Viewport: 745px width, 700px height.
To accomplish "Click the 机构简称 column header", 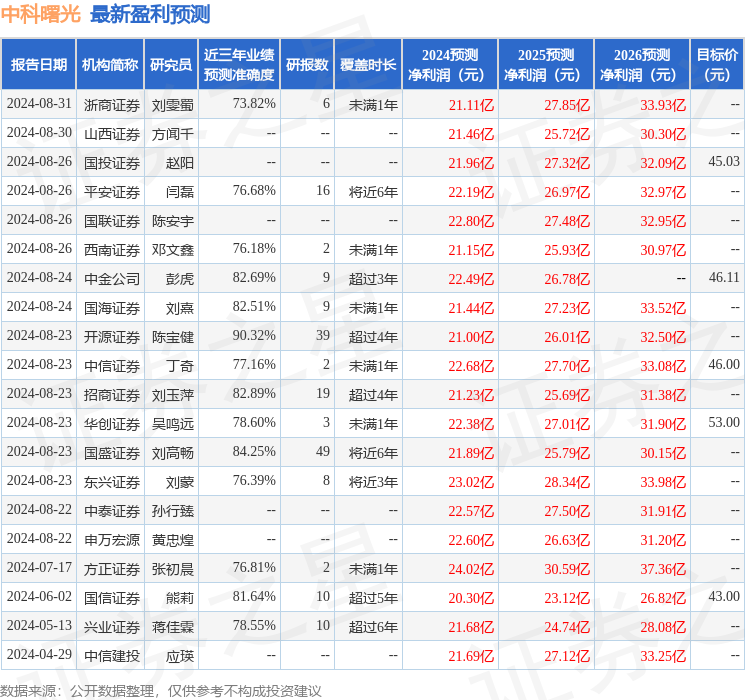I will coord(110,65).
